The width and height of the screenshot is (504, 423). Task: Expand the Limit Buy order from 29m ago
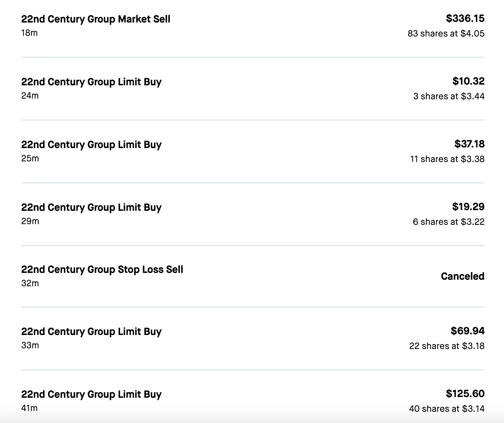(x=91, y=207)
